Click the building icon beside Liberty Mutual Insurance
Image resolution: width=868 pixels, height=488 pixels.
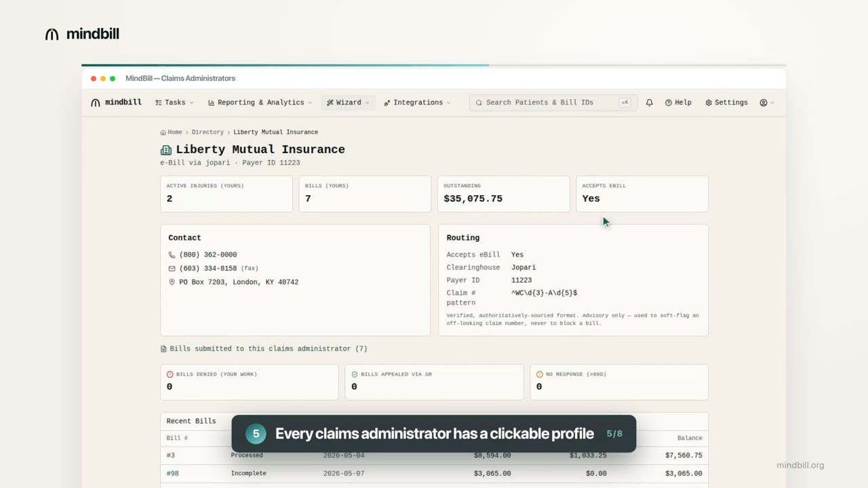[165, 150]
